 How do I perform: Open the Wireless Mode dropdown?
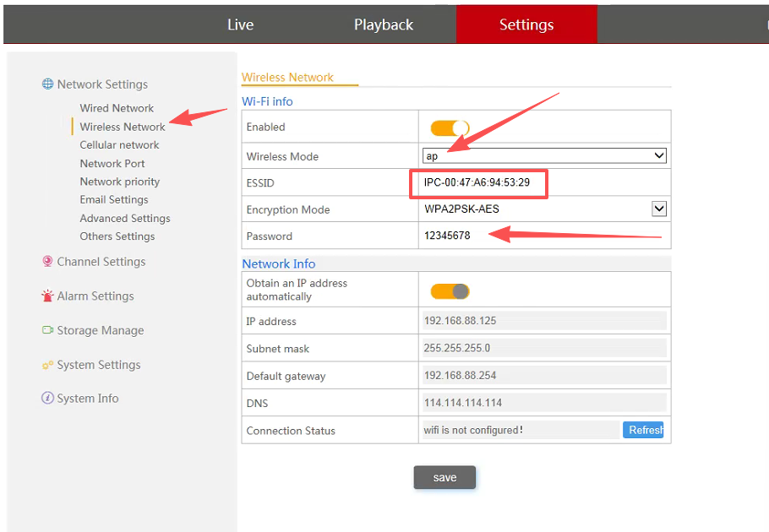pyautogui.click(x=544, y=156)
